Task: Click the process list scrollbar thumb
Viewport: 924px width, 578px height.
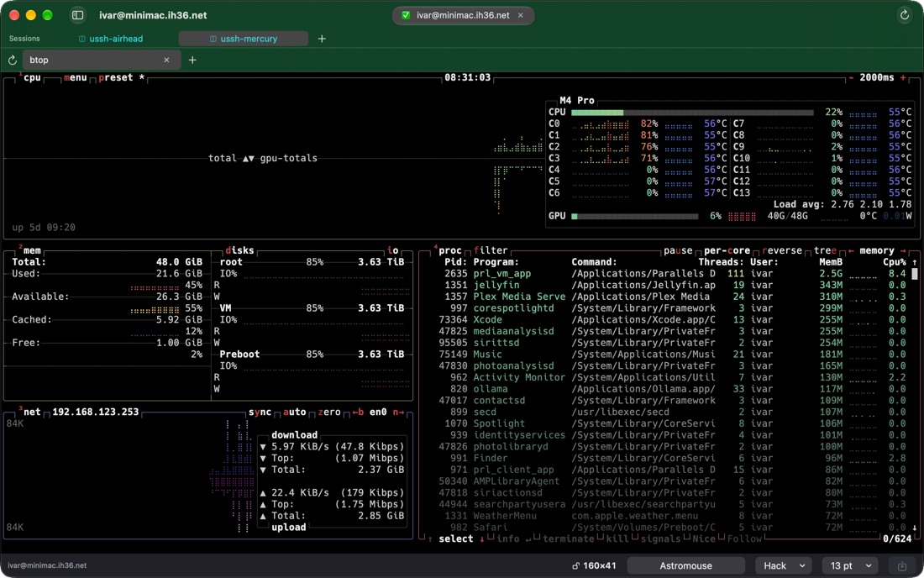Action: (915, 274)
